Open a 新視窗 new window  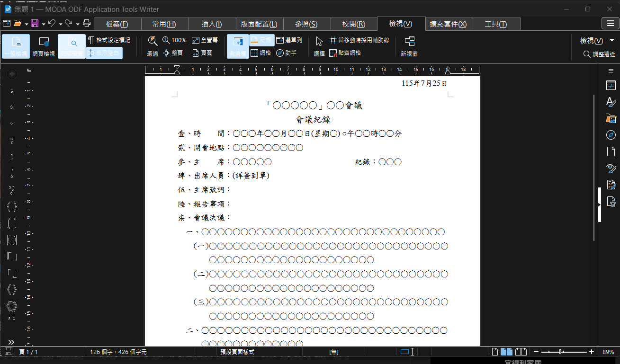point(409,46)
